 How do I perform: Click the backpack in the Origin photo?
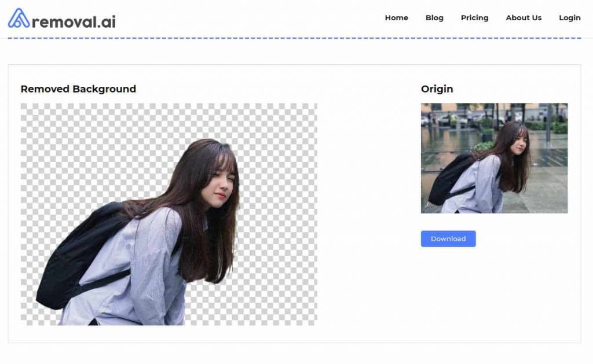(449, 179)
